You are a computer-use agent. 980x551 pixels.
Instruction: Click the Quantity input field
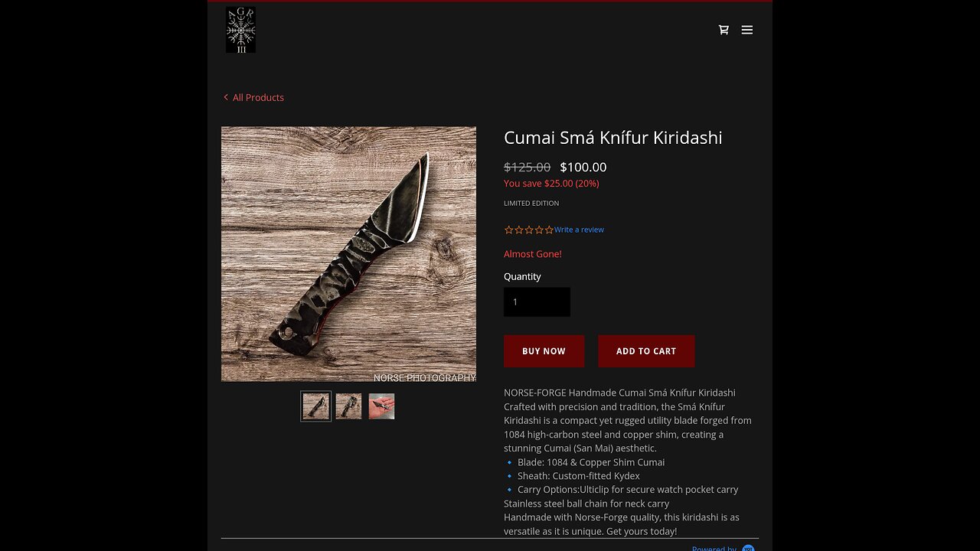point(537,302)
